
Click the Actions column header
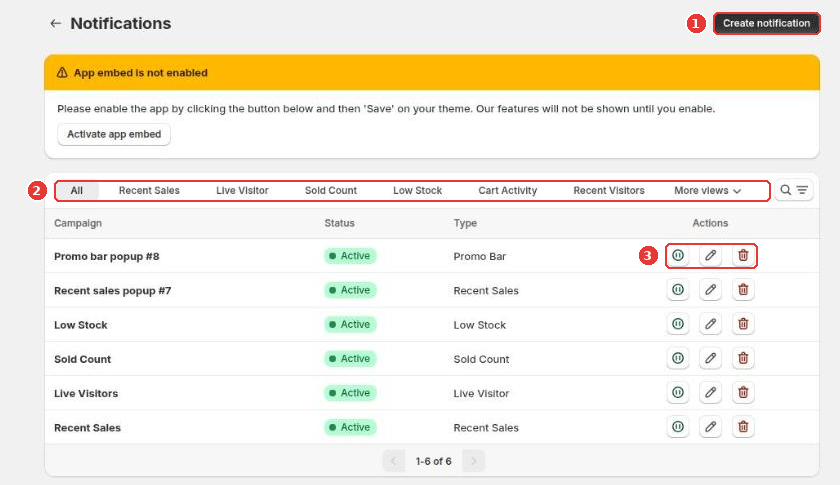710,223
